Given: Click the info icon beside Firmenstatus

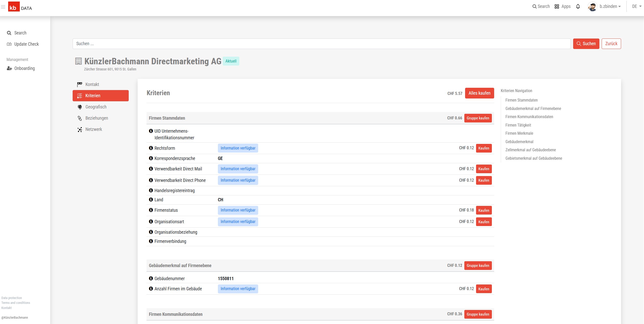Looking at the screenshot, I should click(151, 210).
